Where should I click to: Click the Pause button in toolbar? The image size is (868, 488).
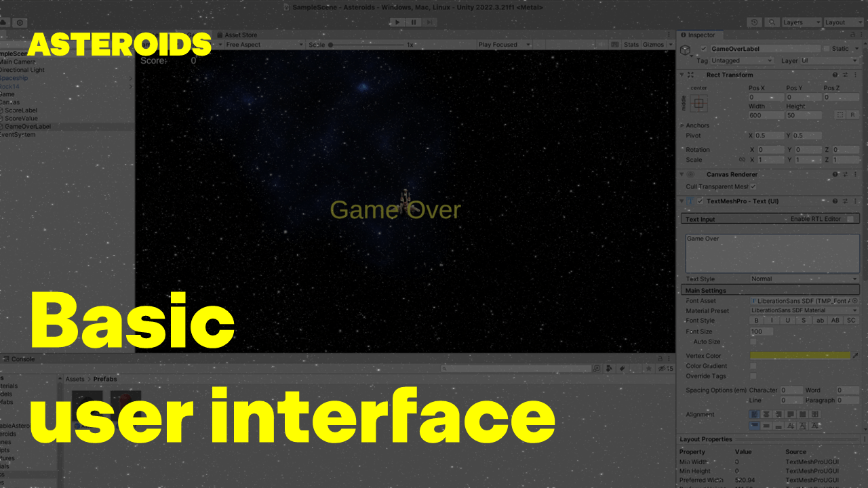(x=414, y=22)
